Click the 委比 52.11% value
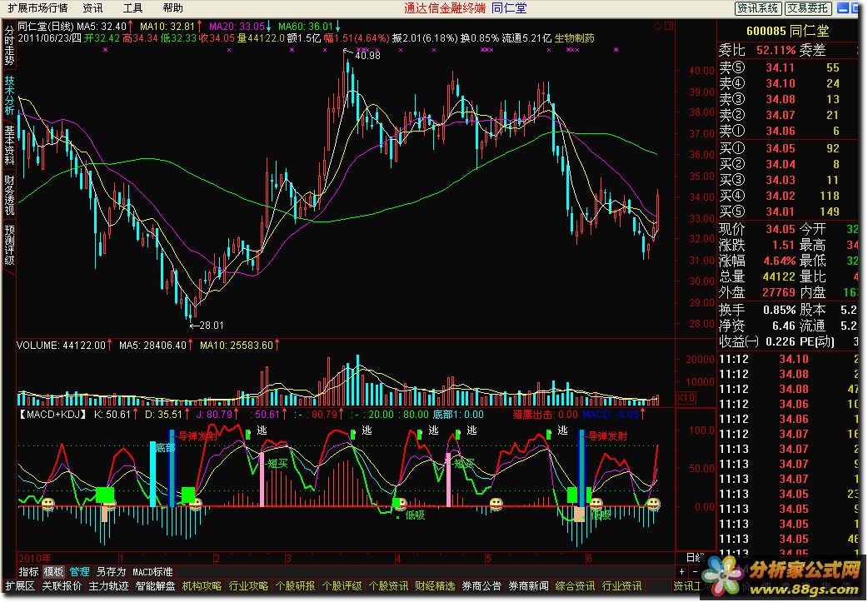Screen dimensions: 868x602 [776, 50]
